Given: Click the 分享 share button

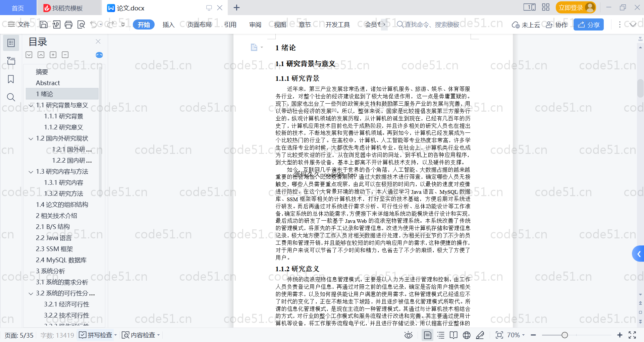Looking at the screenshot, I should [x=589, y=24].
